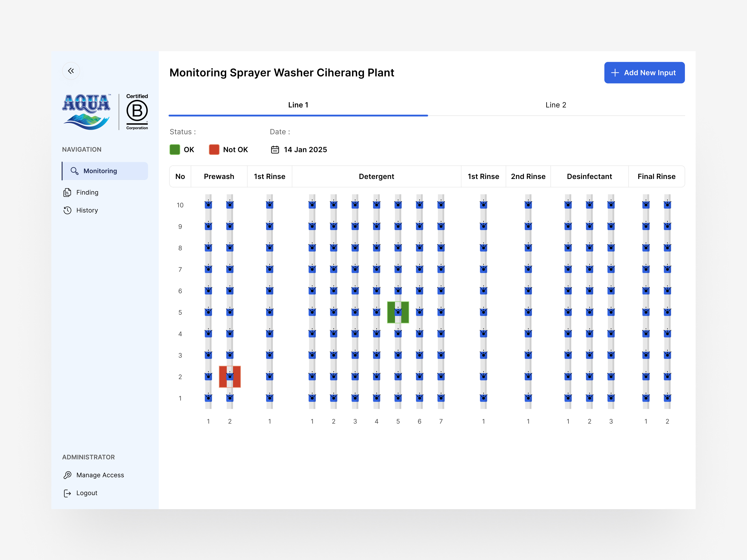Collapse the navigation sidebar

71,71
